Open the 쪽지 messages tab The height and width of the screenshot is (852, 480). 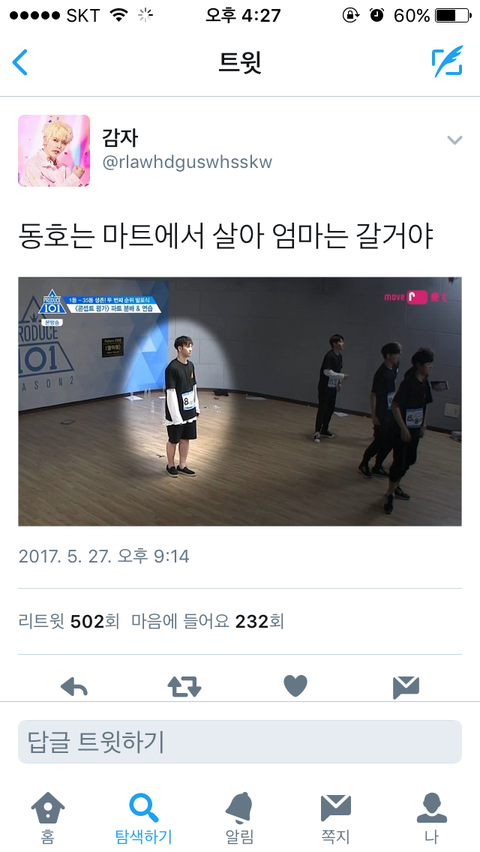click(335, 819)
